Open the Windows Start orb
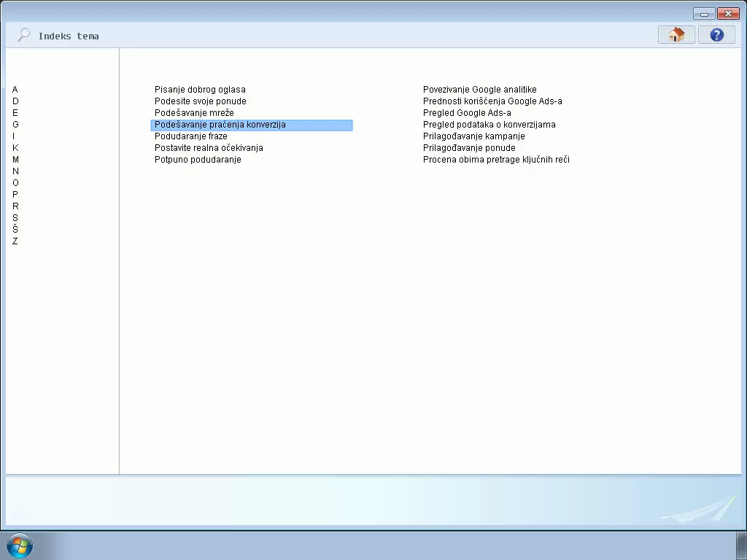747x560 pixels. tap(20, 545)
